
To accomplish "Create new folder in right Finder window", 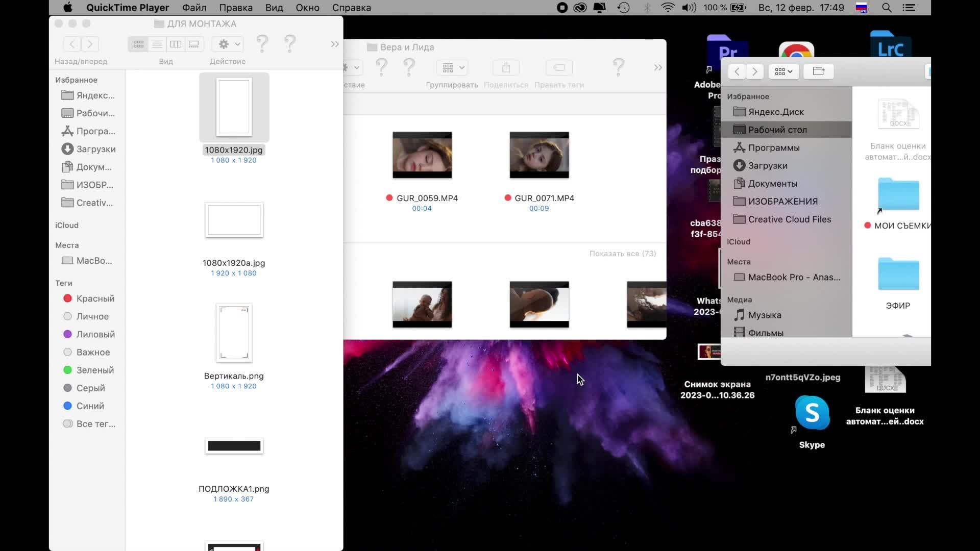I will (818, 71).
